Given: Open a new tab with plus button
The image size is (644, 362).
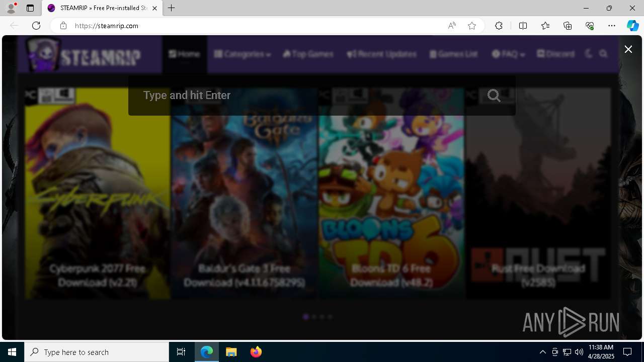Looking at the screenshot, I should (172, 8).
